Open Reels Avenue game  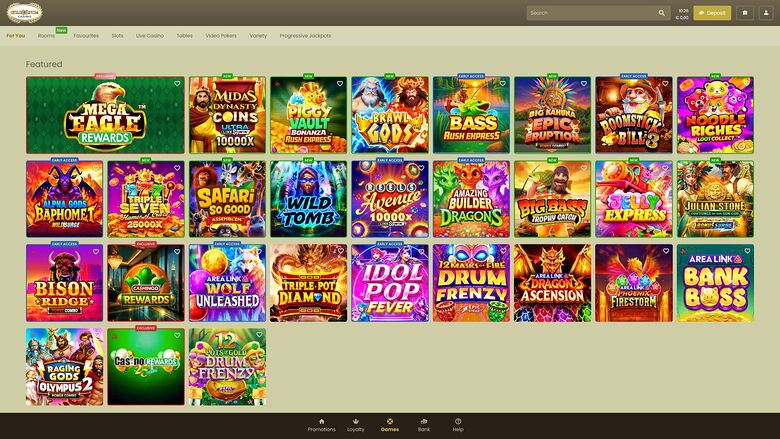coord(390,199)
